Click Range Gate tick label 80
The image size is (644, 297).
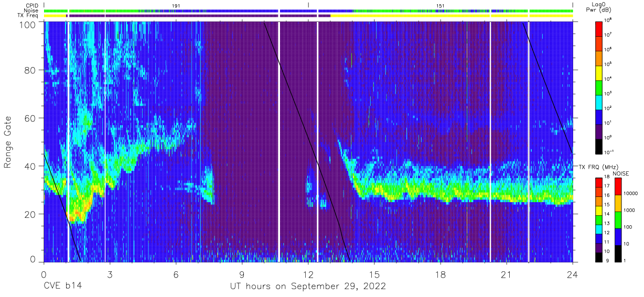coord(30,70)
